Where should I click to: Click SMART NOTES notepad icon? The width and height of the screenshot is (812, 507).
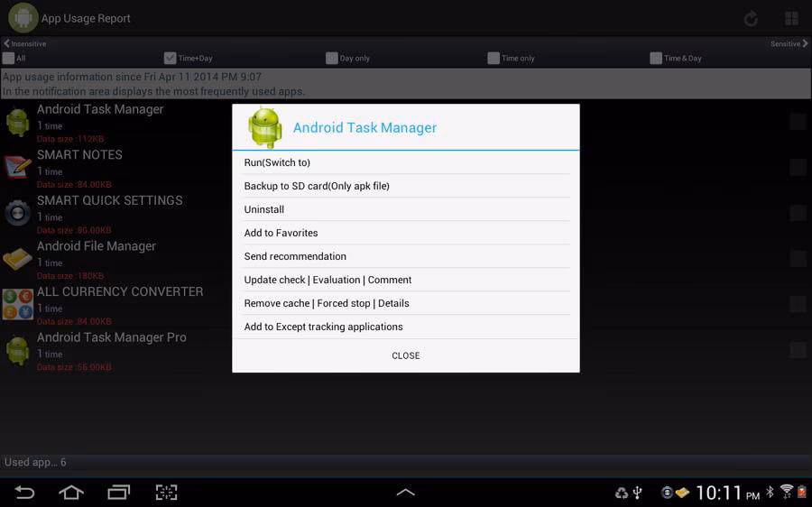(18, 167)
